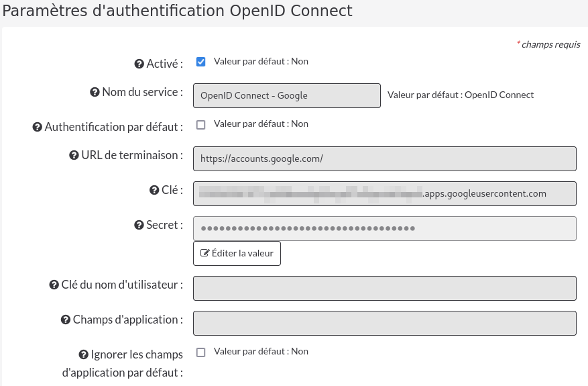588x386 pixels.
Task: Uncheck the Activé checkbox
Action: coord(201,62)
